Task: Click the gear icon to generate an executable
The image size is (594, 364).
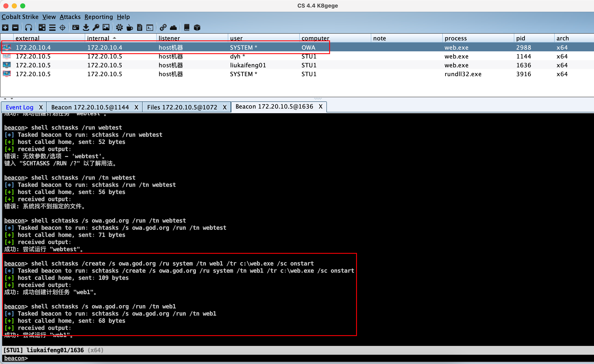Action: point(119,28)
